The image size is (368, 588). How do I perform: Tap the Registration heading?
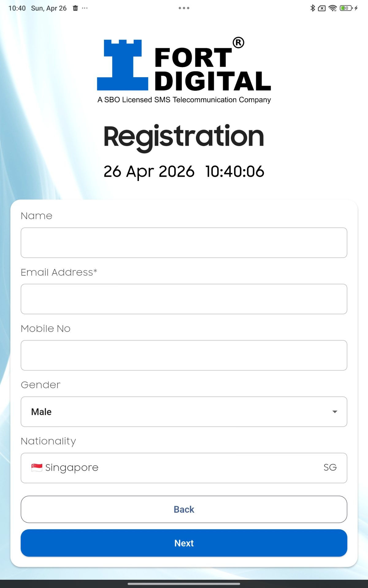point(184,137)
